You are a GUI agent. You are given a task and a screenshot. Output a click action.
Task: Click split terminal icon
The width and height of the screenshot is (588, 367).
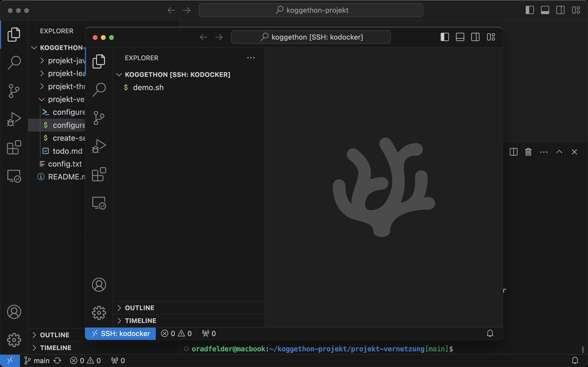click(513, 152)
